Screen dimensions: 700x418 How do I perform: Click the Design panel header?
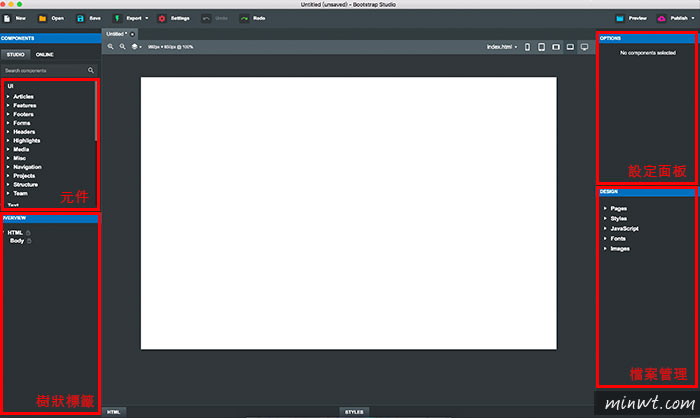(x=647, y=192)
